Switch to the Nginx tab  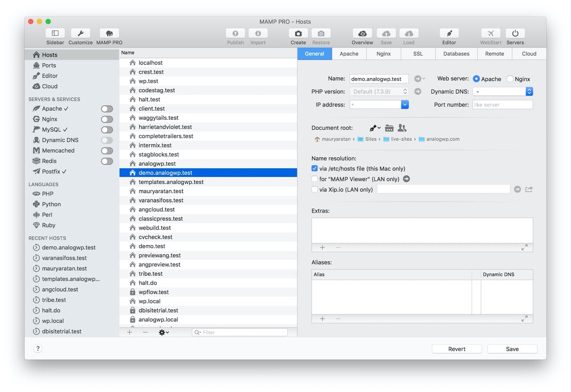pyautogui.click(x=384, y=53)
